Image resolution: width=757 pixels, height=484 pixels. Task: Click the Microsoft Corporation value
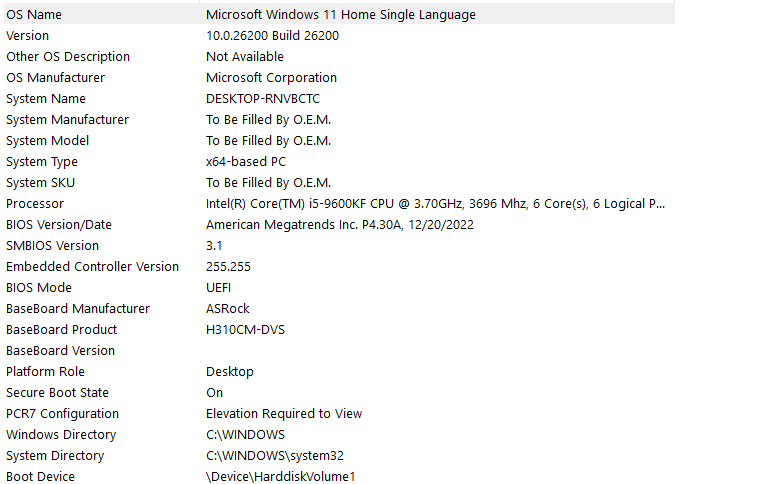(271, 78)
